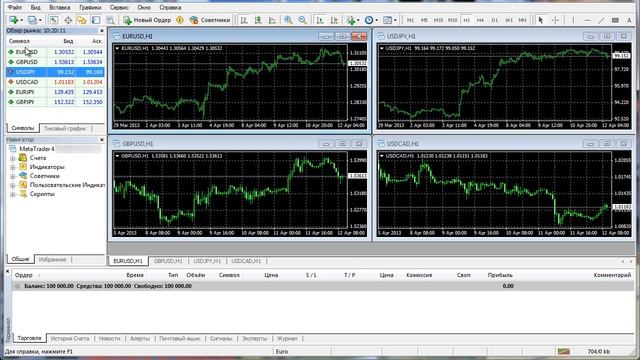Switch to Тиковый график tab
This screenshot has width=640, height=360.
(x=65, y=129)
